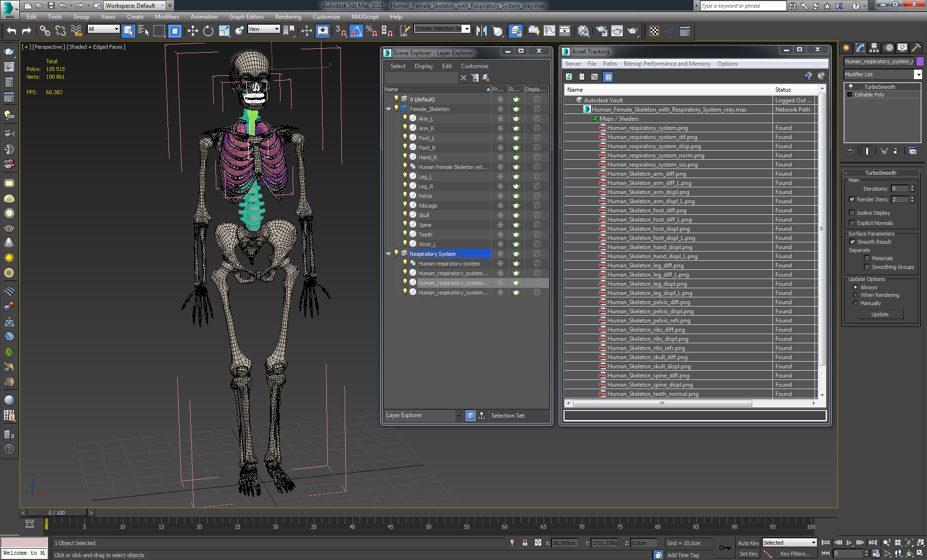Select the Always update option
This screenshot has width=927, height=560.
click(855, 287)
